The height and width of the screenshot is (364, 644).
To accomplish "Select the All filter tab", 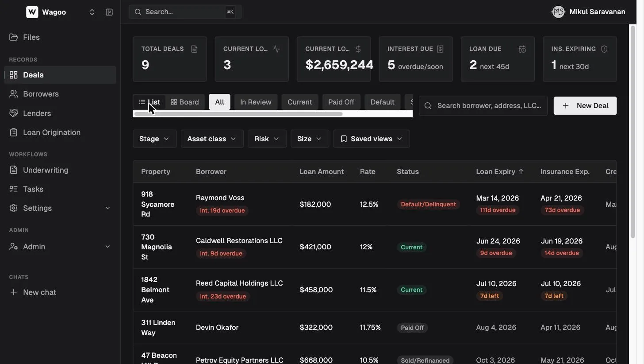I will pyautogui.click(x=219, y=102).
